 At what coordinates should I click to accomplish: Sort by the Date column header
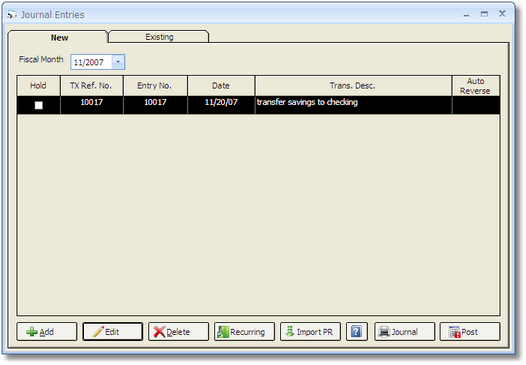pos(221,86)
